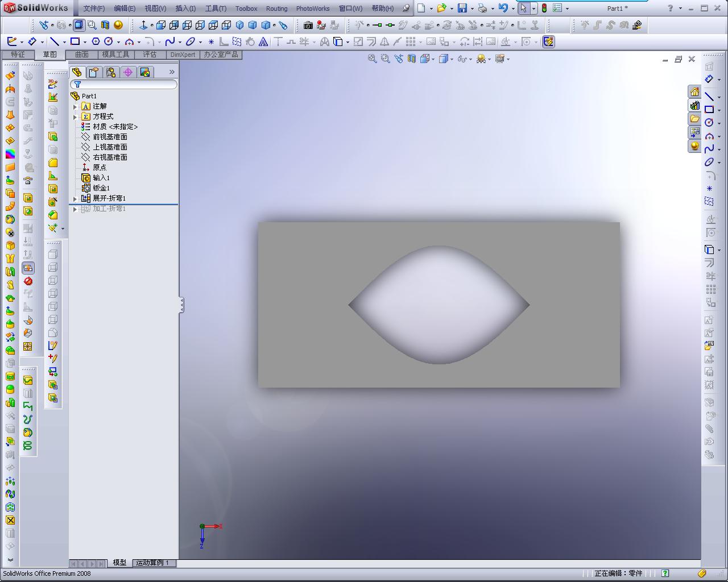728x582 pixels.
Task: Open the 模型 bottom tab
Action: tap(119, 563)
